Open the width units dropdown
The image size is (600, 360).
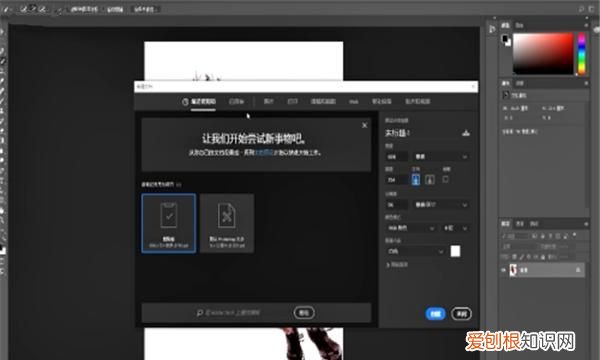tap(441, 156)
